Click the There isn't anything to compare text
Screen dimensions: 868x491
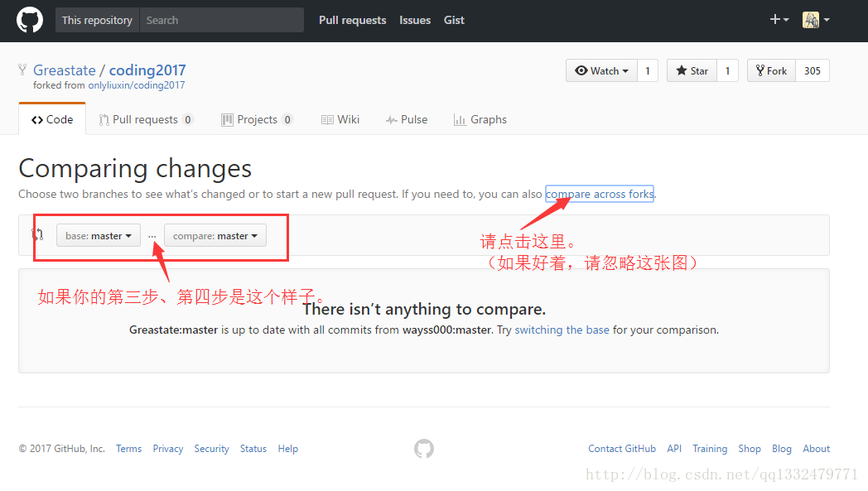424,309
